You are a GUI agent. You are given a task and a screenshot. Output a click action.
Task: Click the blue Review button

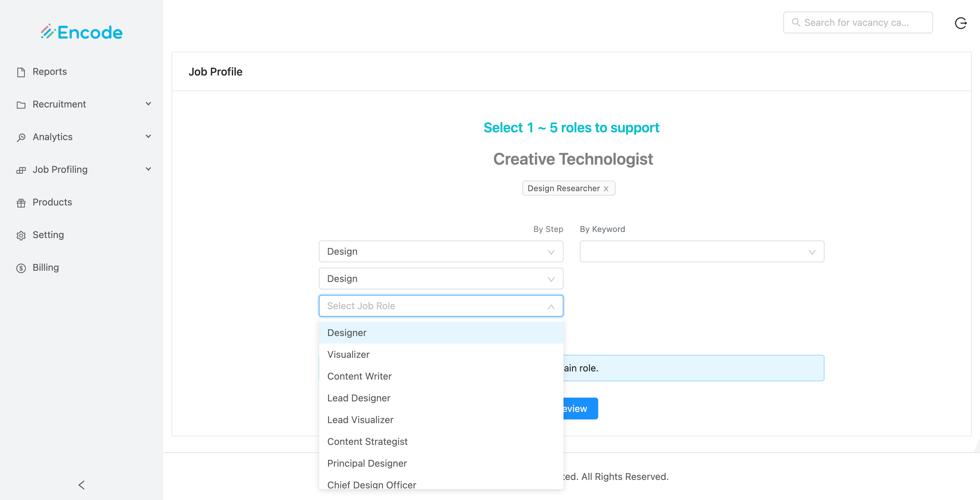pos(580,409)
